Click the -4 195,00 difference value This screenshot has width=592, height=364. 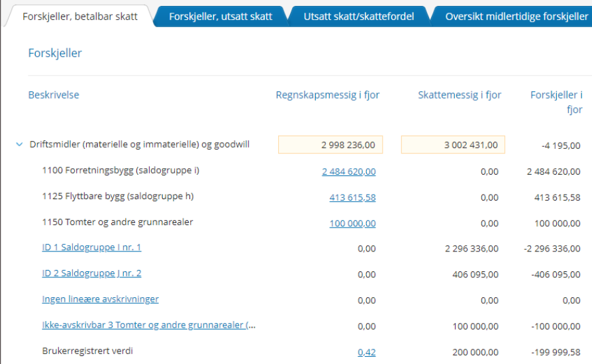[561, 146]
